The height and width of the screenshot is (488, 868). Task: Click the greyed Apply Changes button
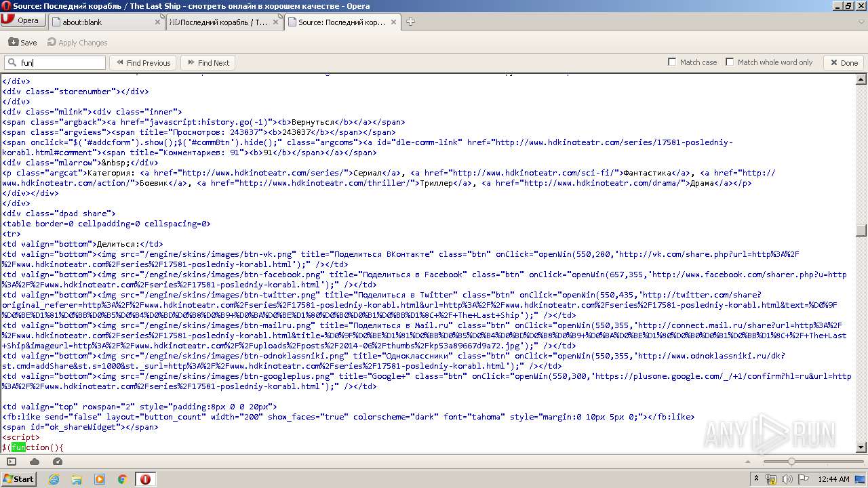77,42
